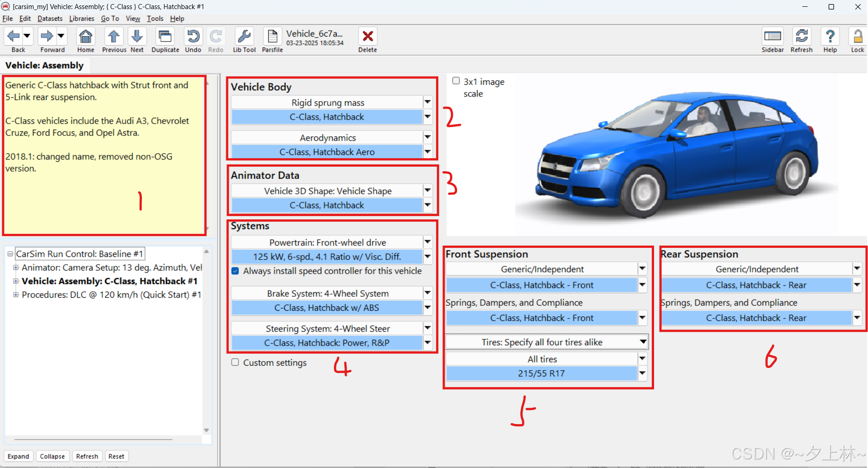This screenshot has width=868, height=468.
Task: Open Vehicle 3D Shape dropdown arrow
Action: (427, 191)
